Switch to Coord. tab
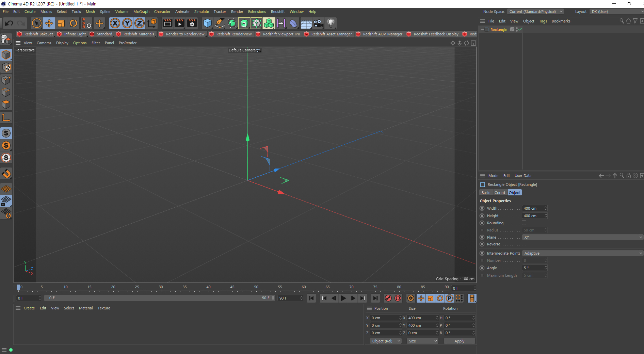This screenshot has width=644, height=354. pyautogui.click(x=500, y=193)
